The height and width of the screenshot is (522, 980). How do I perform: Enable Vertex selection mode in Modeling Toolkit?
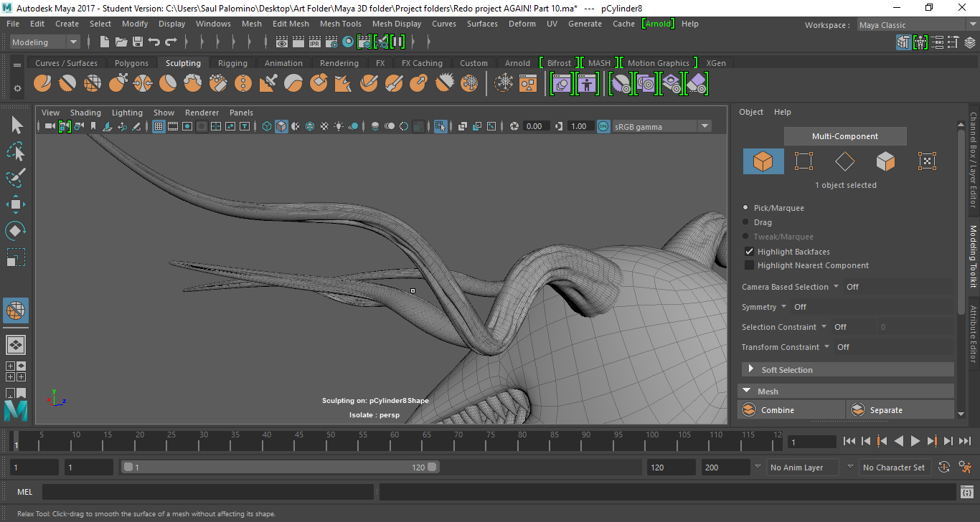point(804,161)
